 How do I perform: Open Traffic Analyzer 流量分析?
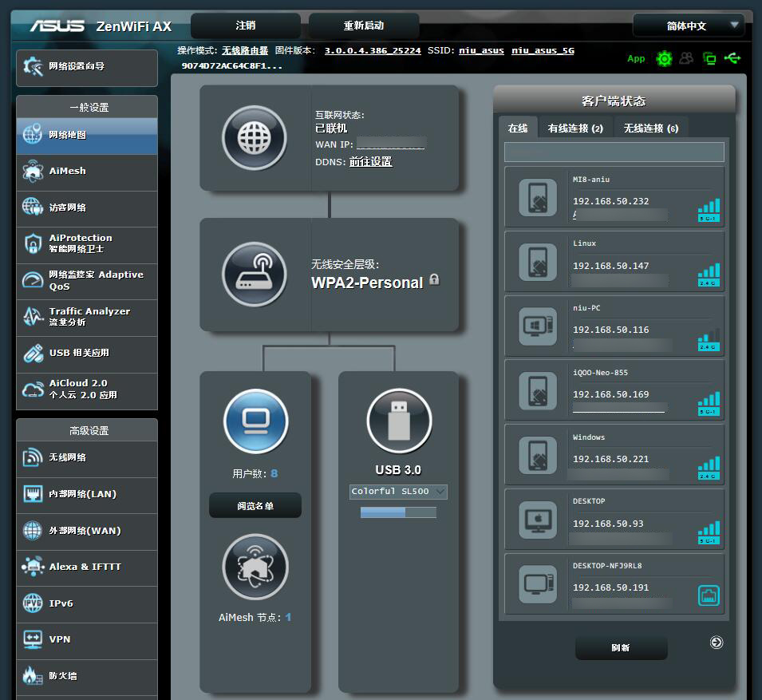click(x=87, y=318)
